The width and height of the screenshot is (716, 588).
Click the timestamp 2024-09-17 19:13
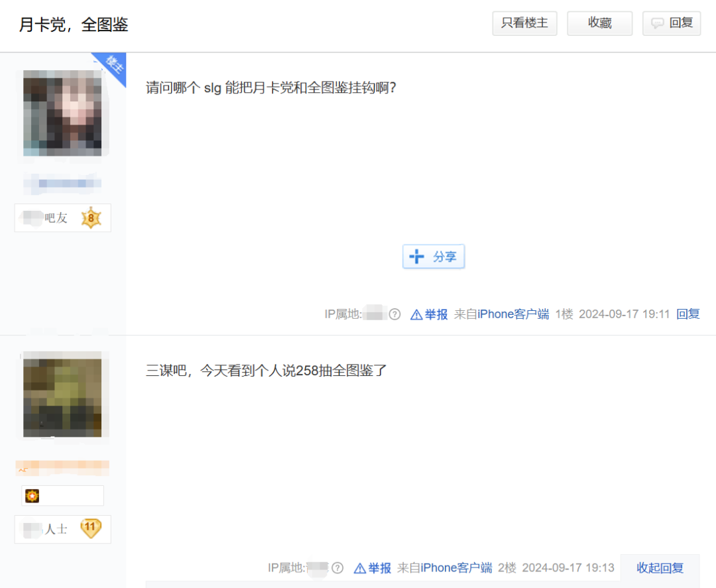click(x=568, y=568)
